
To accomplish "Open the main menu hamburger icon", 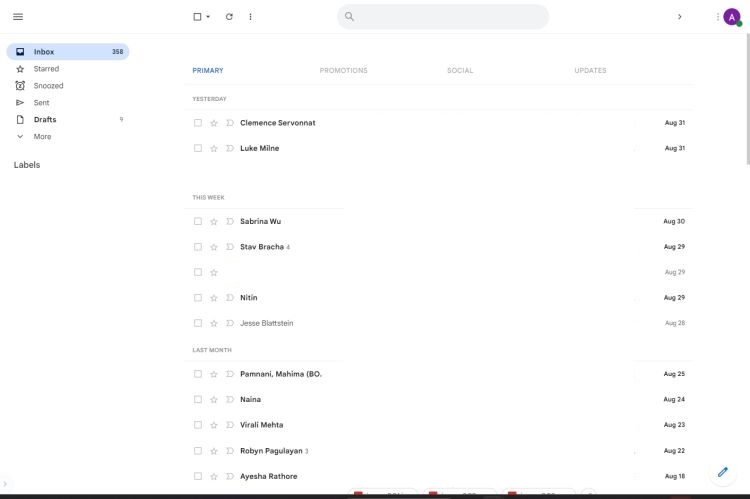I will pos(18,16).
